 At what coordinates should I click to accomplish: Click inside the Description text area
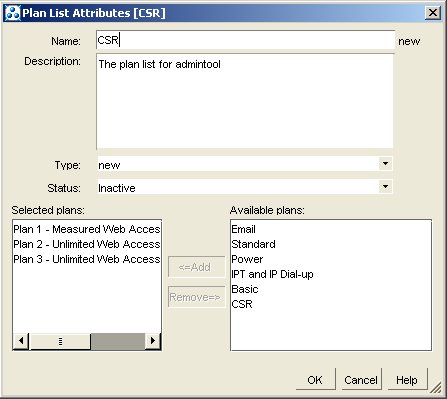click(x=245, y=101)
